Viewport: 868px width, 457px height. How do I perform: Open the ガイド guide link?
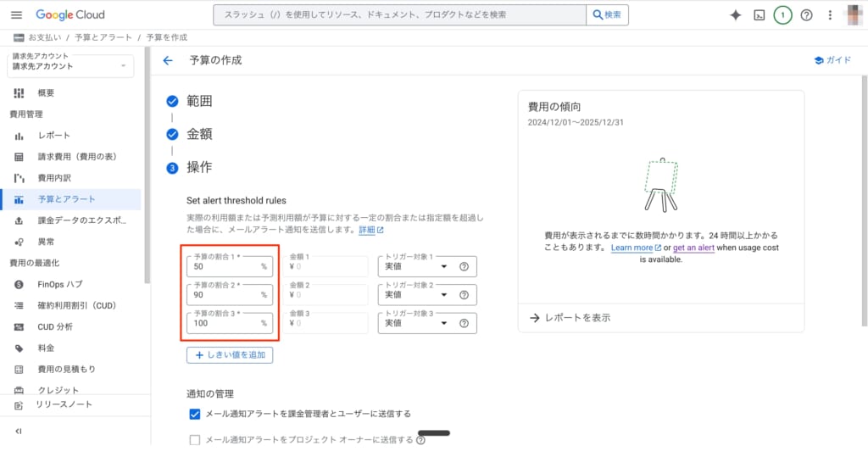pyautogui.click(x=832, y=60)
